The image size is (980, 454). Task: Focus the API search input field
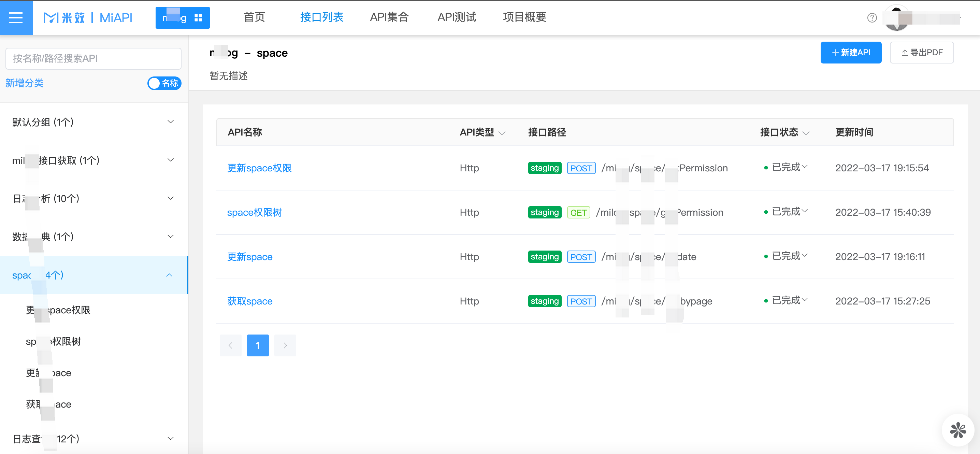pos(93,58)
